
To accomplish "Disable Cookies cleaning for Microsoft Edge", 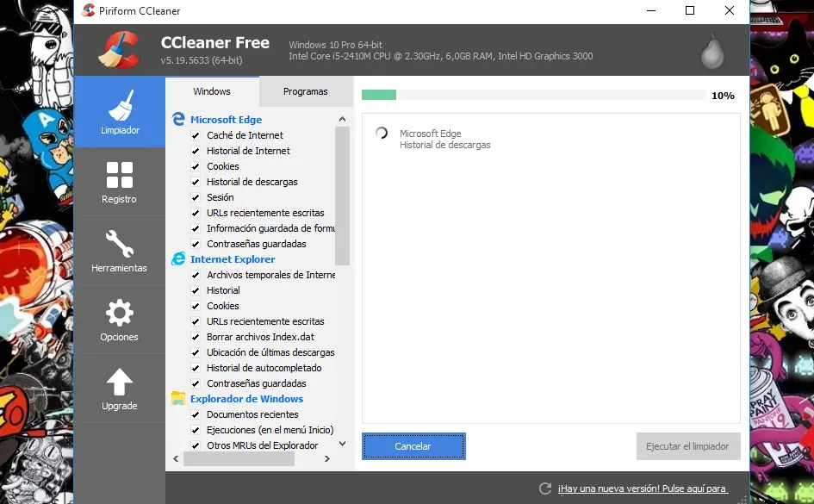I will tap(196, 166).
